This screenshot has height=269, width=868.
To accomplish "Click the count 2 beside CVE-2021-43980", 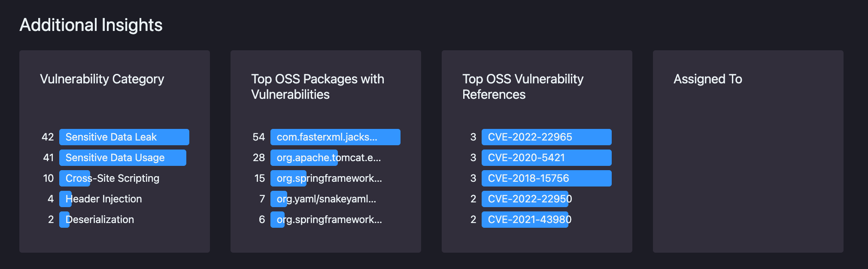I will 473,220.
